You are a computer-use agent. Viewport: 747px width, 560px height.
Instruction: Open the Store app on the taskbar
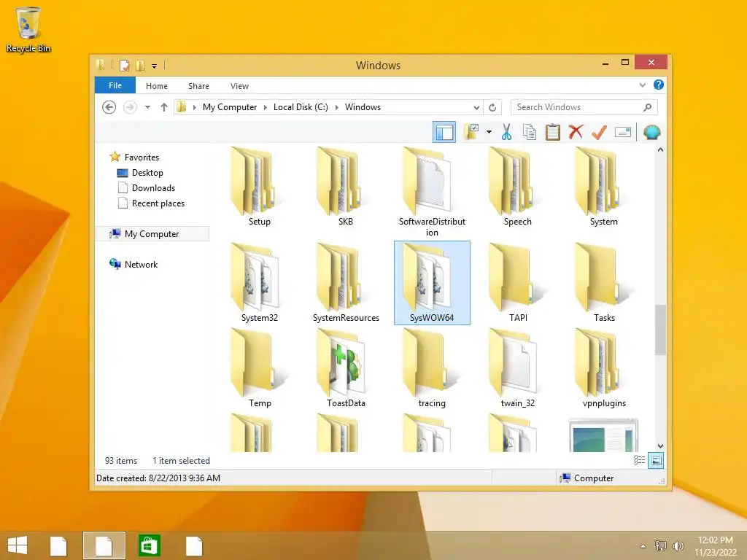coord(149,545)
